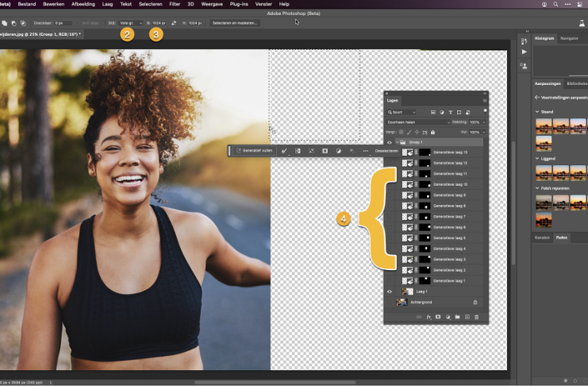Hide the Groep 1 layer group
This screenshot has height=386, width=588.
pyautogui.click(x=390, y=142)
